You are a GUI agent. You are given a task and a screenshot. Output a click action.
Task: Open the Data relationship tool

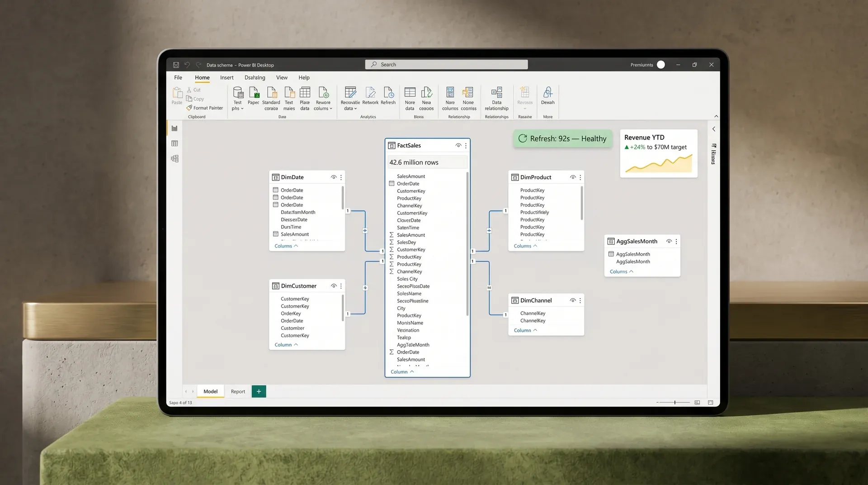(497, 98)
